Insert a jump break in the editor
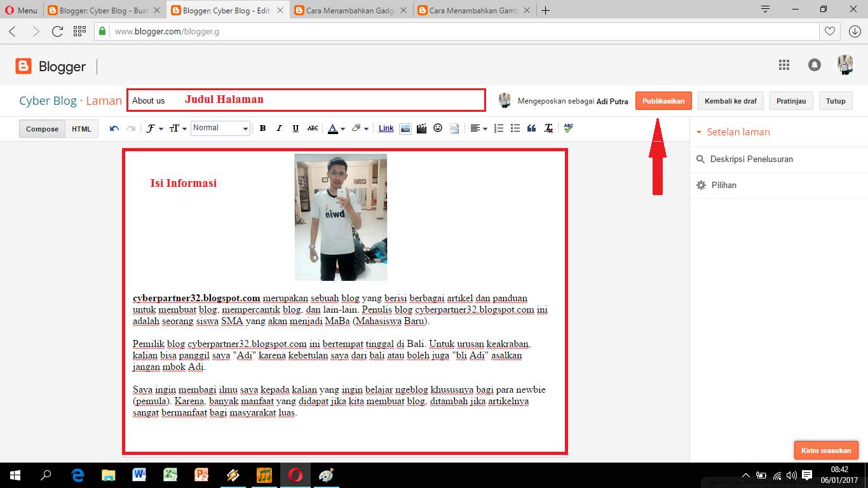 (x=454, y=128)
